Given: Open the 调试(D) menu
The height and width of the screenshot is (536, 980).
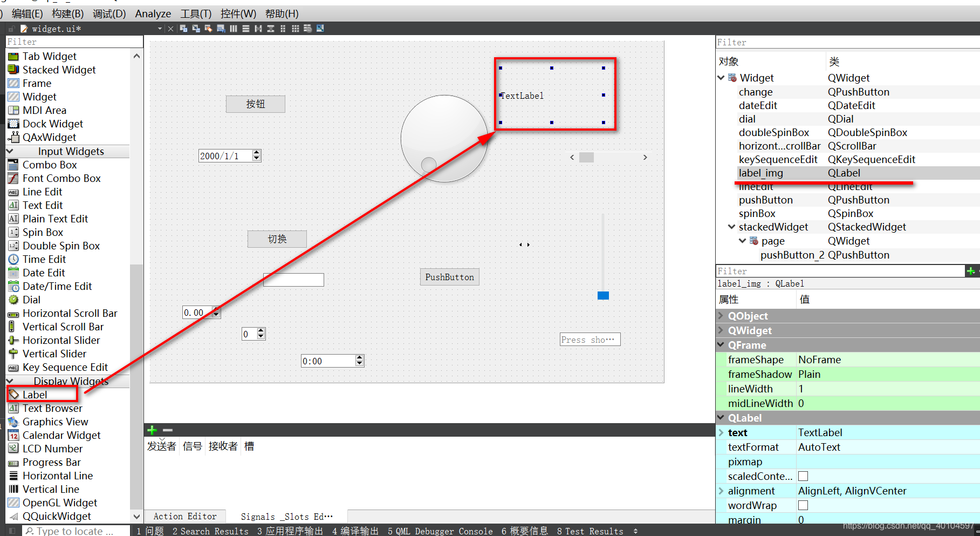Looking at the screenshot, I should (109, 13).
